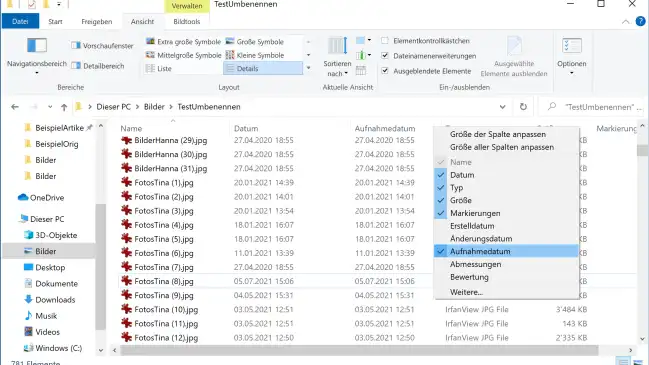
Task: Open the quick access toolbar customize dropdown
Action: pos(59,4)
